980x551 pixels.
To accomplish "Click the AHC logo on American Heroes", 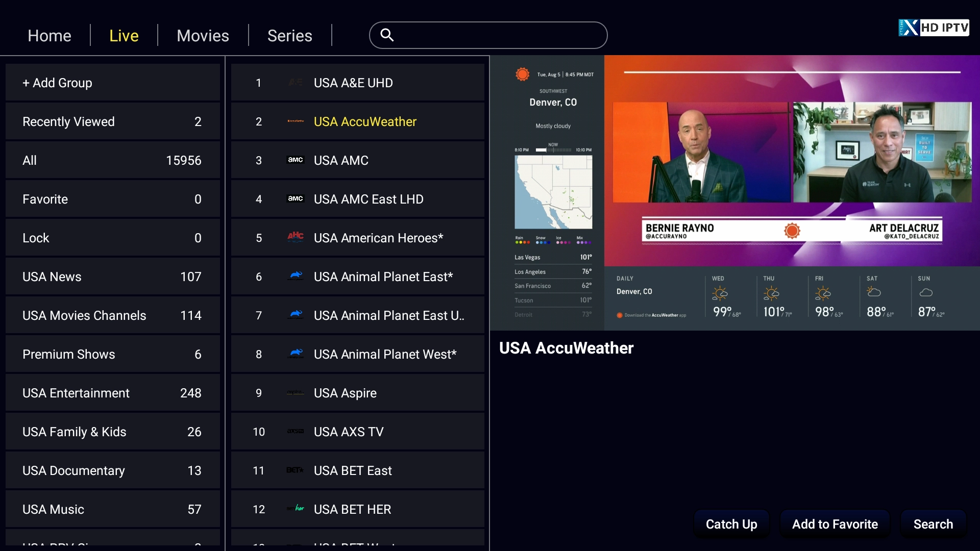I will click(x=296, y=237).
